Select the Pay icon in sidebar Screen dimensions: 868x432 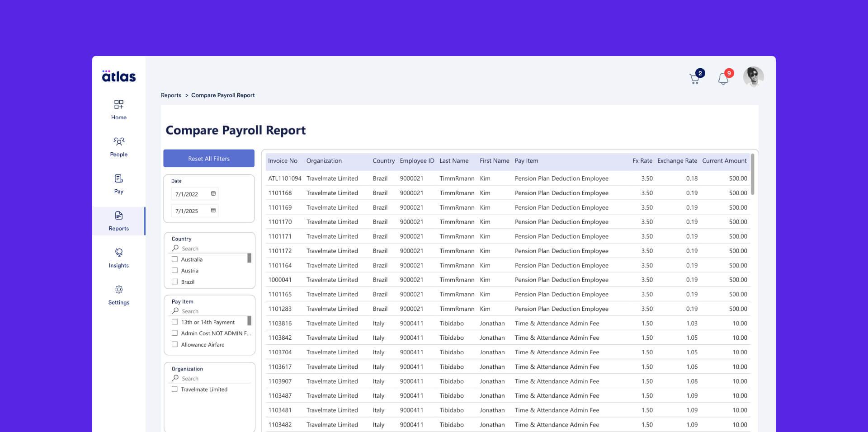[119, 178]
